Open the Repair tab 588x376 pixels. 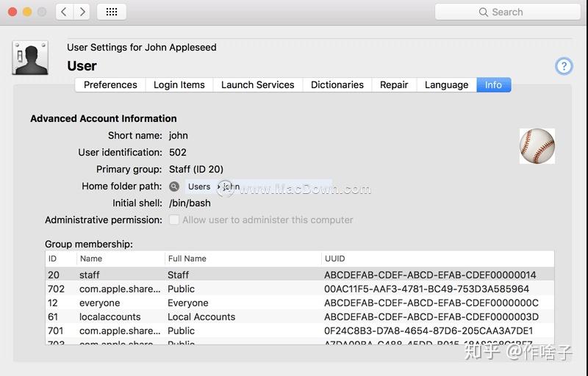click(394, 84)
